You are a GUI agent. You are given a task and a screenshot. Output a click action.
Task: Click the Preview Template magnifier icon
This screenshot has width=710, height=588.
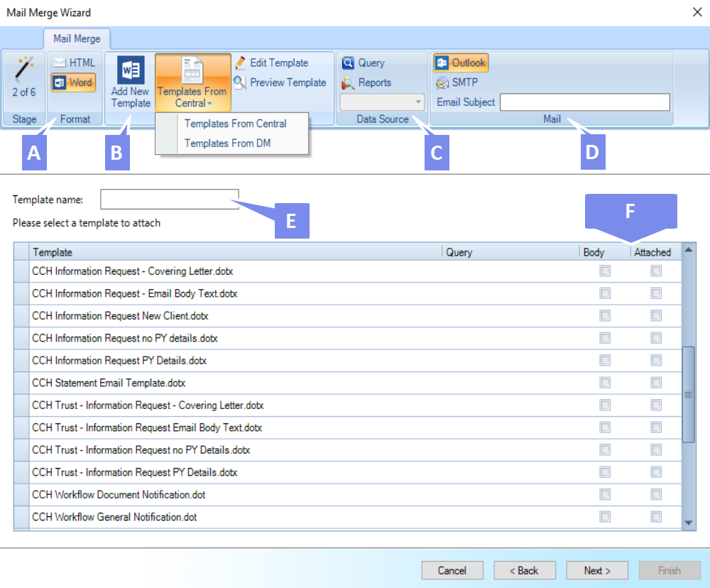click(240, 82)
